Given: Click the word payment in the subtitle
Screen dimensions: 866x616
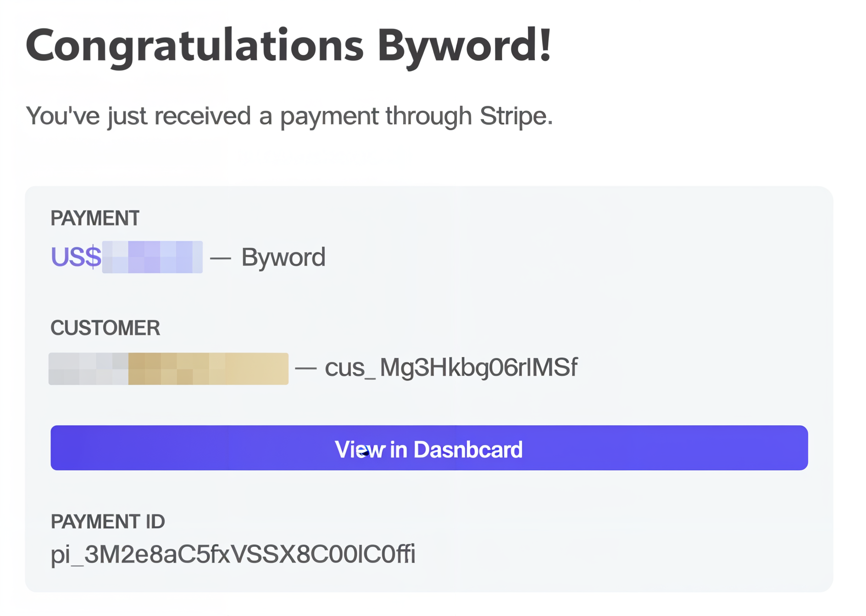Looking at the screenshot, I should (x=329, y=116).
